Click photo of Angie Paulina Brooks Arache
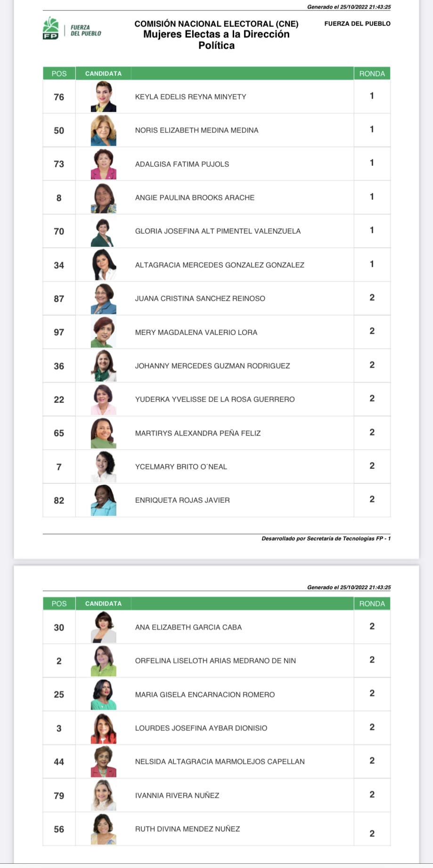The height and width of the screenshot is (868, 433). [103, 198]
